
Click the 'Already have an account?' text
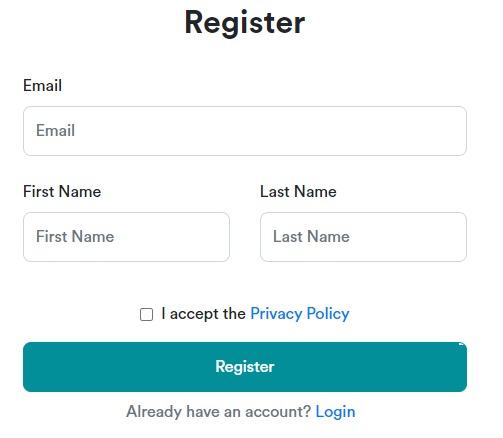[219, 411]
